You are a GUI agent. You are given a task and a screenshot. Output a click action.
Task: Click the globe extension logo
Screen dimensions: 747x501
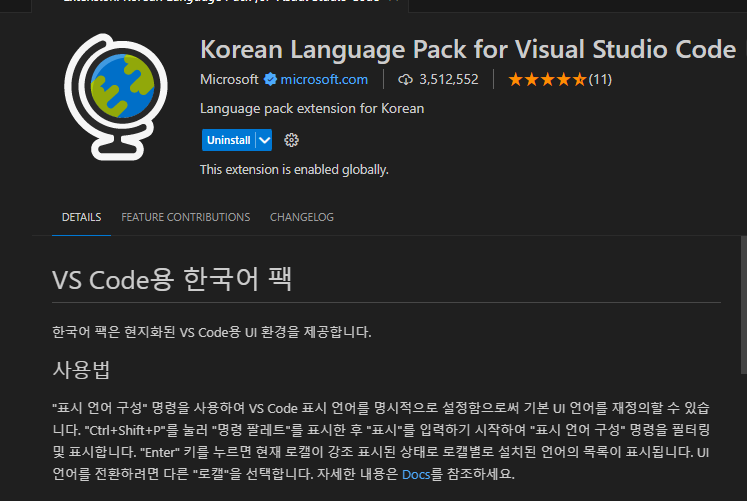coord(116,97)
